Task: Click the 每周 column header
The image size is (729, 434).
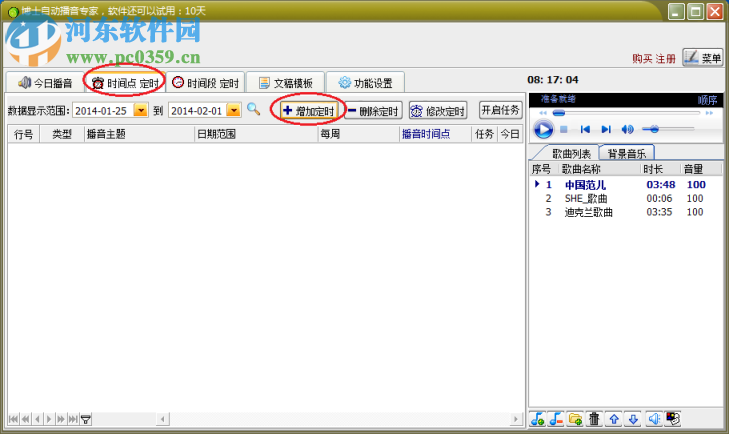Action: click(x=358, y=134)
